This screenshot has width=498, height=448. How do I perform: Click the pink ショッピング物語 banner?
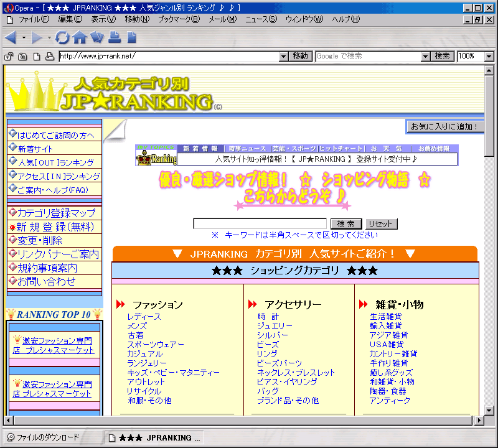click(x=294, y=190)
